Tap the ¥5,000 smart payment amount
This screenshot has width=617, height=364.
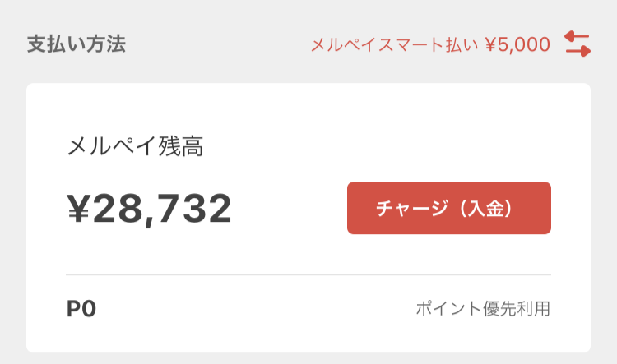click(x=517, y=45)
